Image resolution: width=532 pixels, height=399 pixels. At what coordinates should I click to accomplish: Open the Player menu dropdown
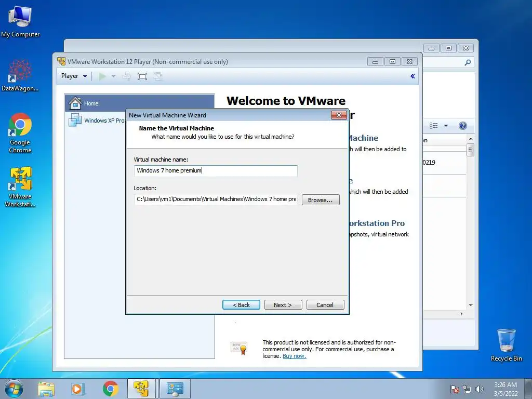tap(74, 76)
